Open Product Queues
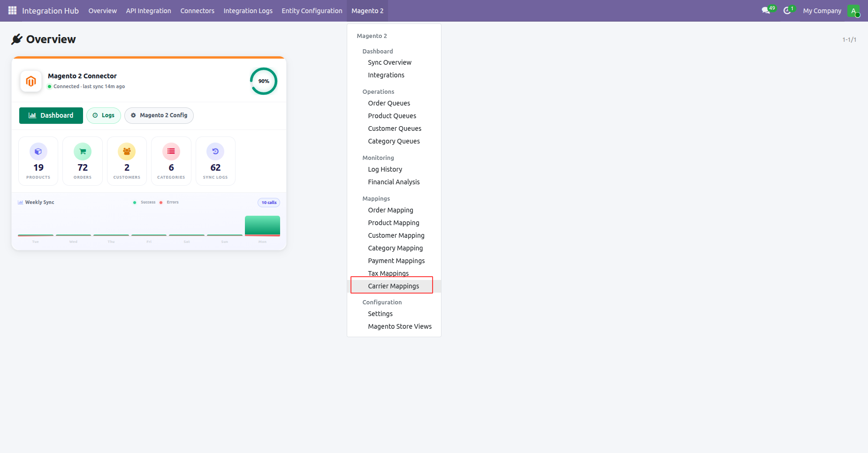The width and height of the screenshot is (868, 453). 394,116
